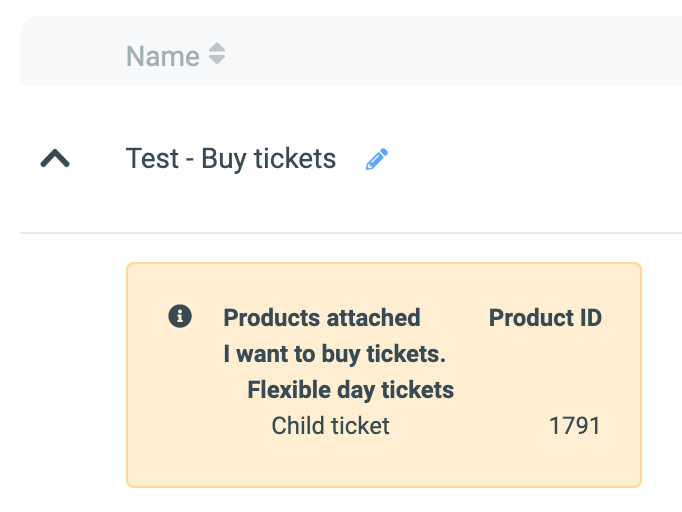
Task: Choose the "Child ticket" product entry
Action: pos(330,426)
